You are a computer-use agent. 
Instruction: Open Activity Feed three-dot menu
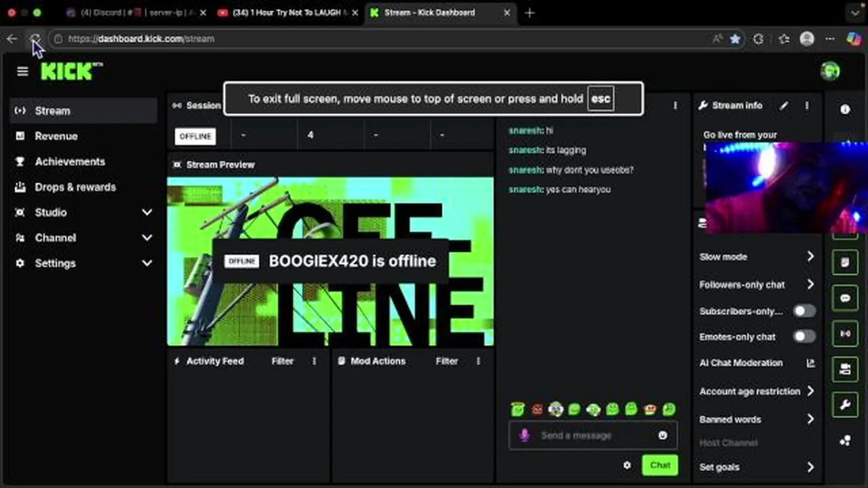[314, 361]
